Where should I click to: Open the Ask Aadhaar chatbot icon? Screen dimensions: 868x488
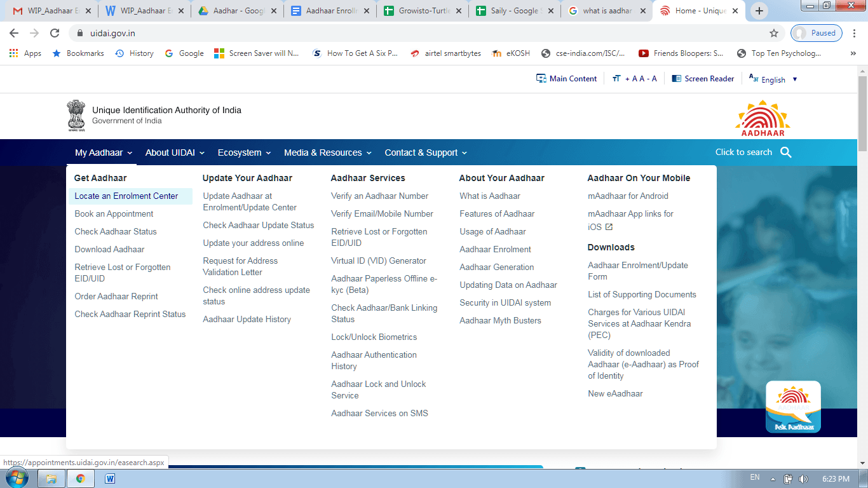tap(793, 407)
